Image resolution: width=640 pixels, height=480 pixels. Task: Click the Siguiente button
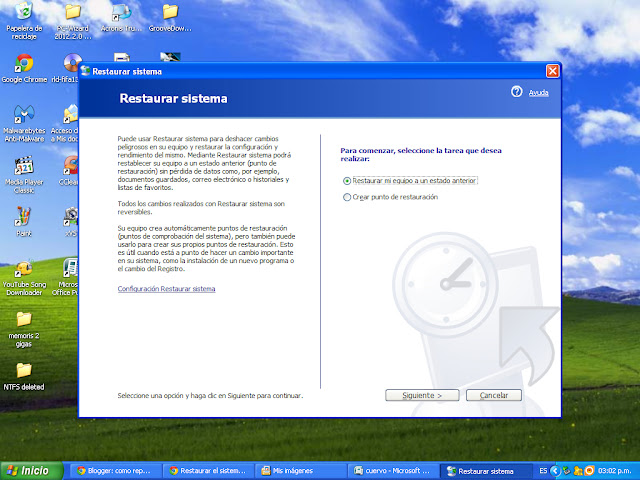(422, 395)
